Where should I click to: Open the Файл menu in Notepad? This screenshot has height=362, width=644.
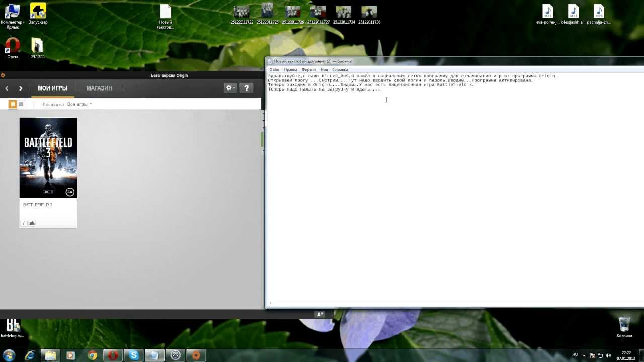[274, 70]
